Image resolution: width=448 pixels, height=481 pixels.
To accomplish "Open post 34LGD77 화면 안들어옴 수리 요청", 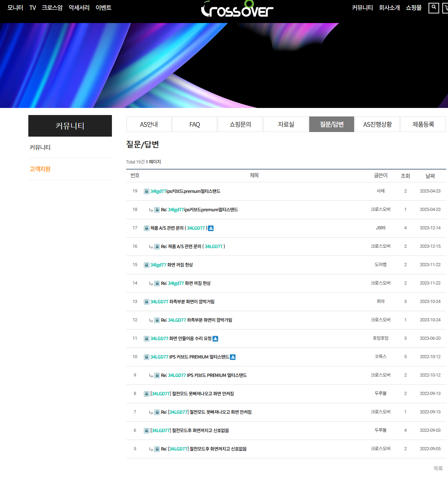I will 181,338.
